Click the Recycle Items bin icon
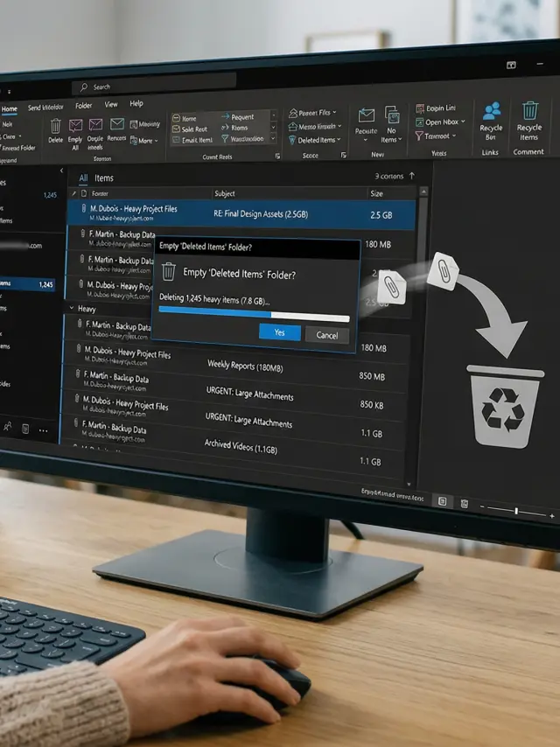 pos(529,111)
